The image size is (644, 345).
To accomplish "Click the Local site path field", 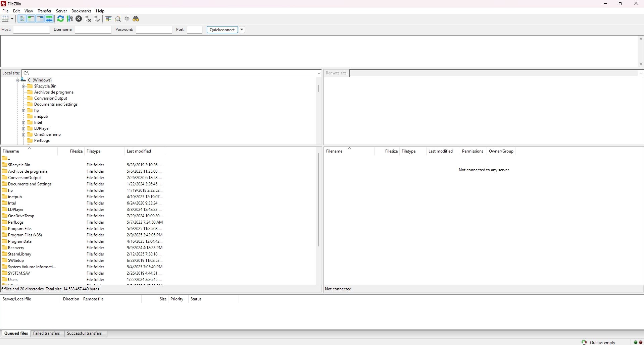I will point(169,73).
